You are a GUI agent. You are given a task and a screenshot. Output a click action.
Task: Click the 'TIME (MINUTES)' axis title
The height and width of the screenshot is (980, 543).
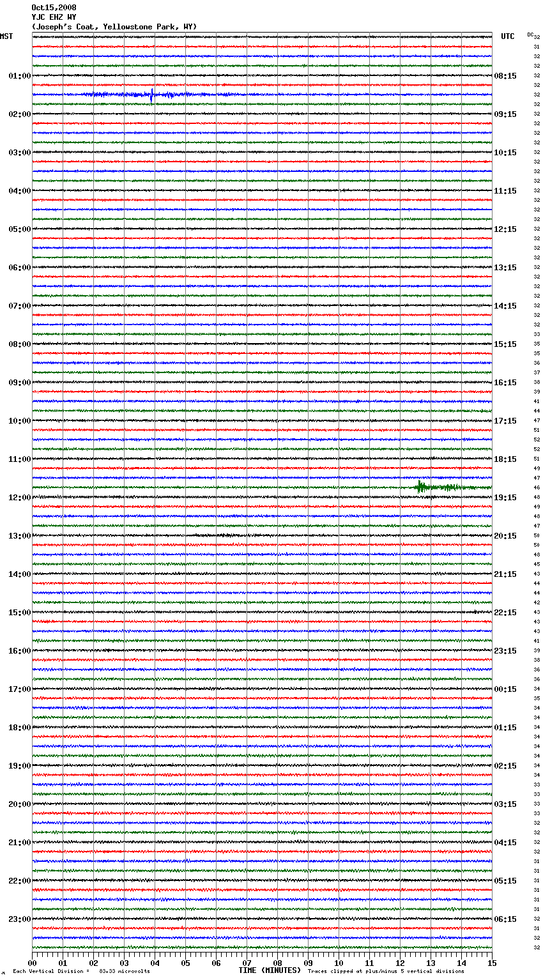[270, 970]
